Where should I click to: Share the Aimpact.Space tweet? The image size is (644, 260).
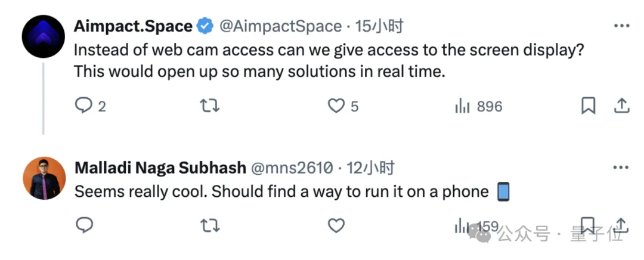point(622,106)
